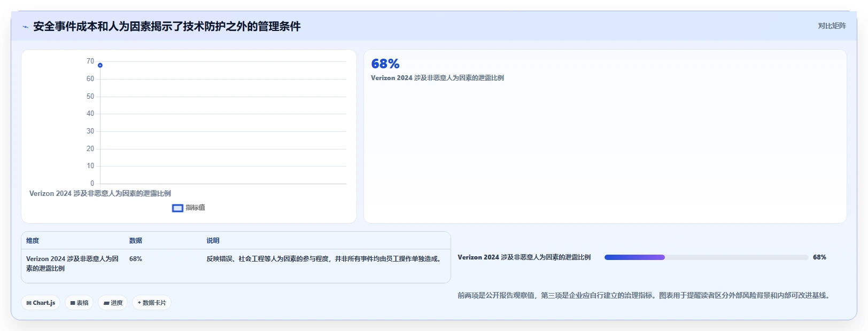Click the 指标值 legend label

click(x=195, y=208)
